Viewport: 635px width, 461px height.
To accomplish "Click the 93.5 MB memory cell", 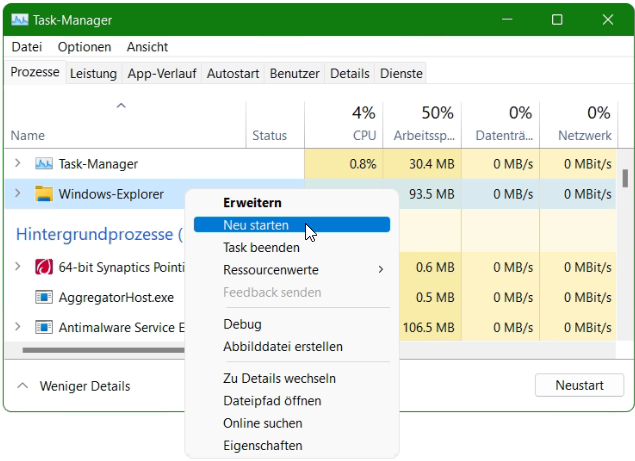I will [430, 194].
